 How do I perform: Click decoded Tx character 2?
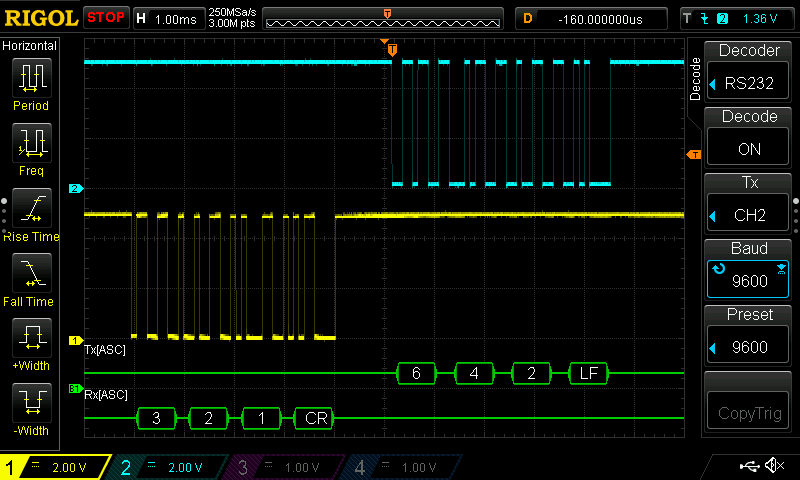click(x=531, y=373)
